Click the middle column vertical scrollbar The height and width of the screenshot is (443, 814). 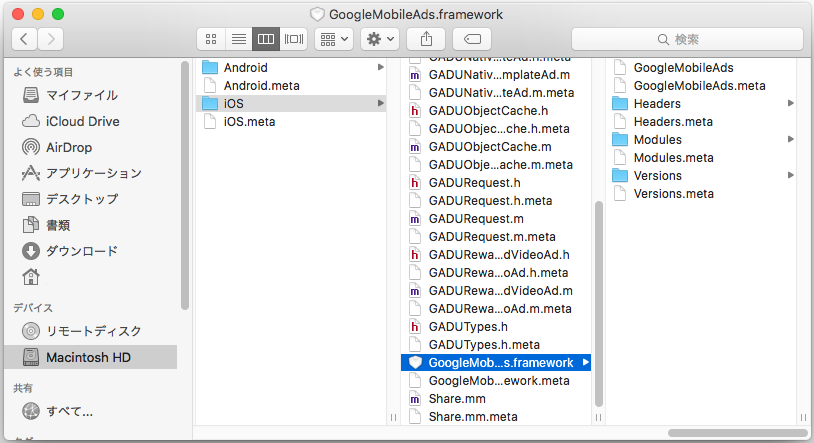[599, 304]
